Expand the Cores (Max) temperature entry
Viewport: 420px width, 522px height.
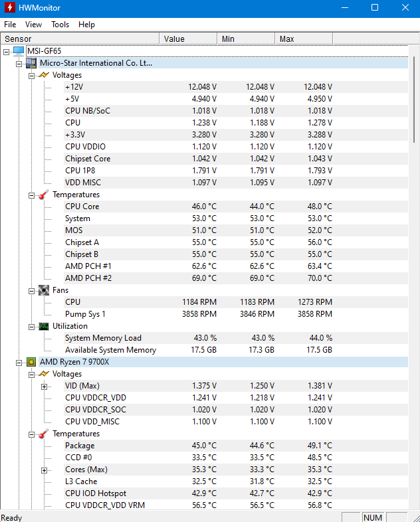tap(44, 470)
